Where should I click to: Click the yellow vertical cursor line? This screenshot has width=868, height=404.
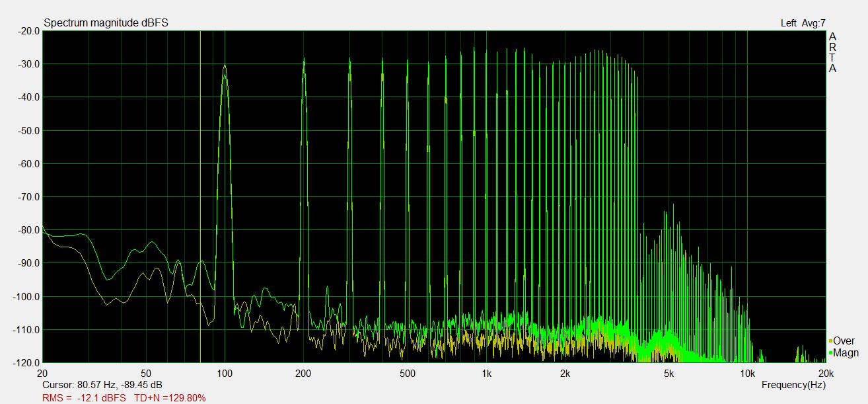pos(200,196)
